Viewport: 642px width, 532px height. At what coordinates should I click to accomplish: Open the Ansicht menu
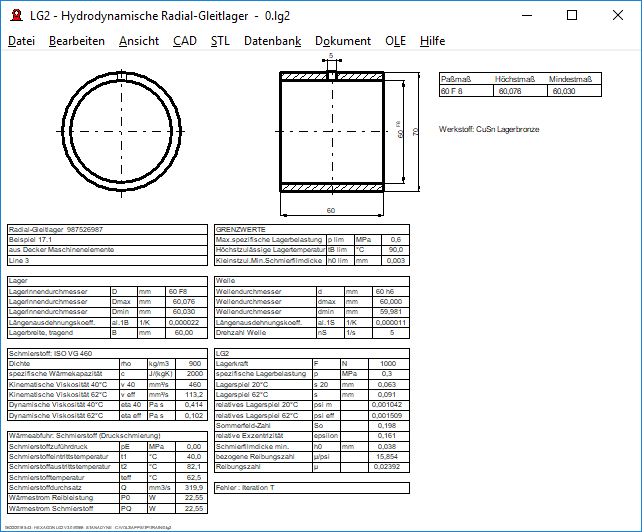coord(138,41)
